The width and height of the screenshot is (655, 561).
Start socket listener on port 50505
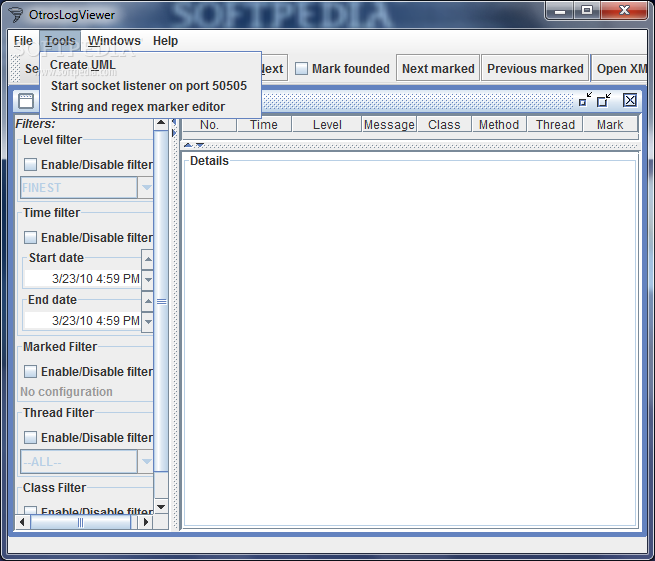coord(150,86)
